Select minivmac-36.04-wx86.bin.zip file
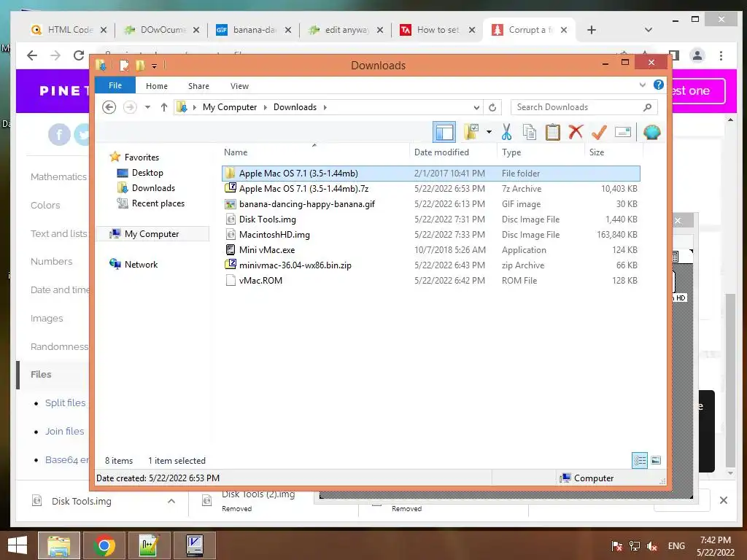The image size is (747, 560). pos(430,265)
